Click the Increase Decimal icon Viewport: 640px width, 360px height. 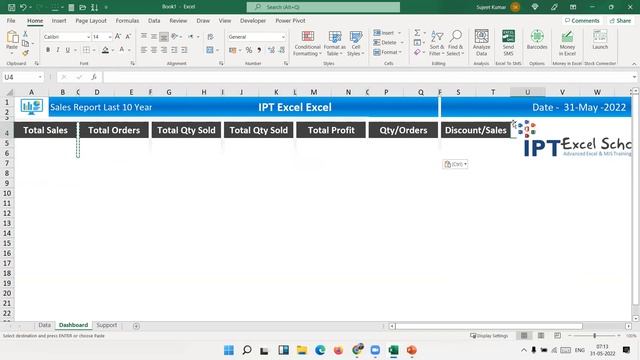(x=271, y=50)
